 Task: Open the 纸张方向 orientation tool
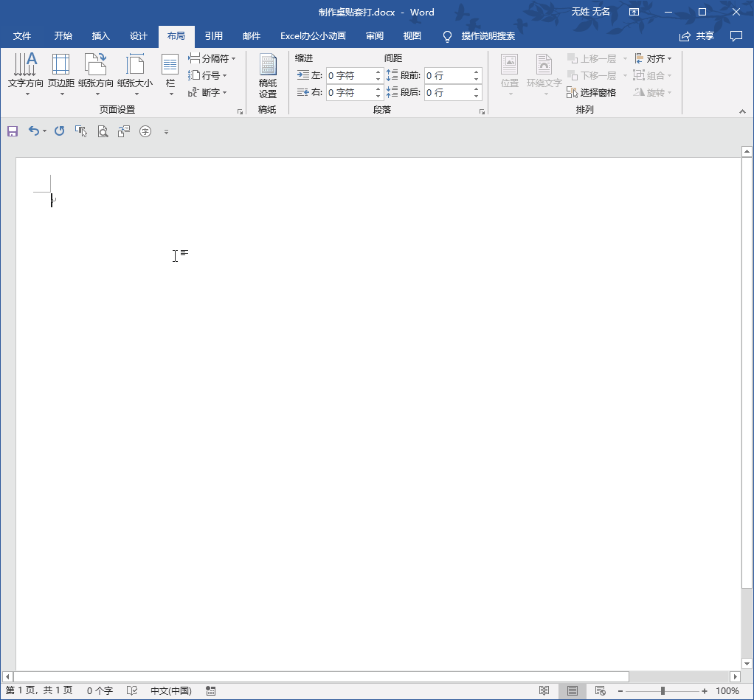[x=96, y=74]
